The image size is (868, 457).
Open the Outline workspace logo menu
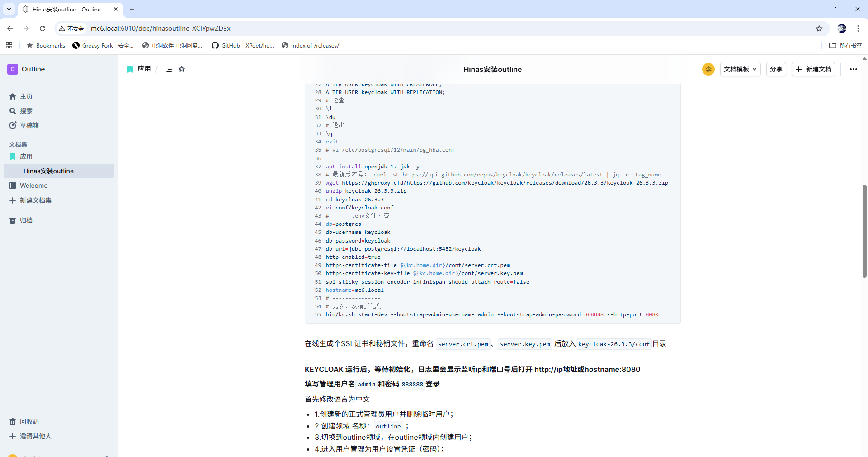26,69
